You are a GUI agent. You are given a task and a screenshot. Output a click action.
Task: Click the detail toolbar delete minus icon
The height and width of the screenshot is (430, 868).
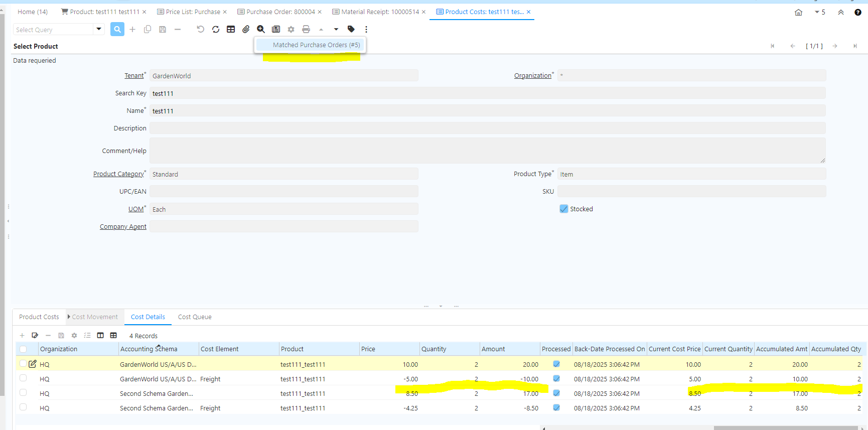tap(48, 336)
